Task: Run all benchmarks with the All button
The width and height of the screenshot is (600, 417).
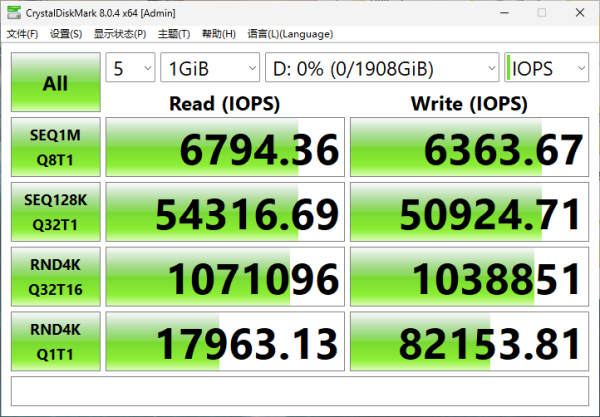Action: 56,82
